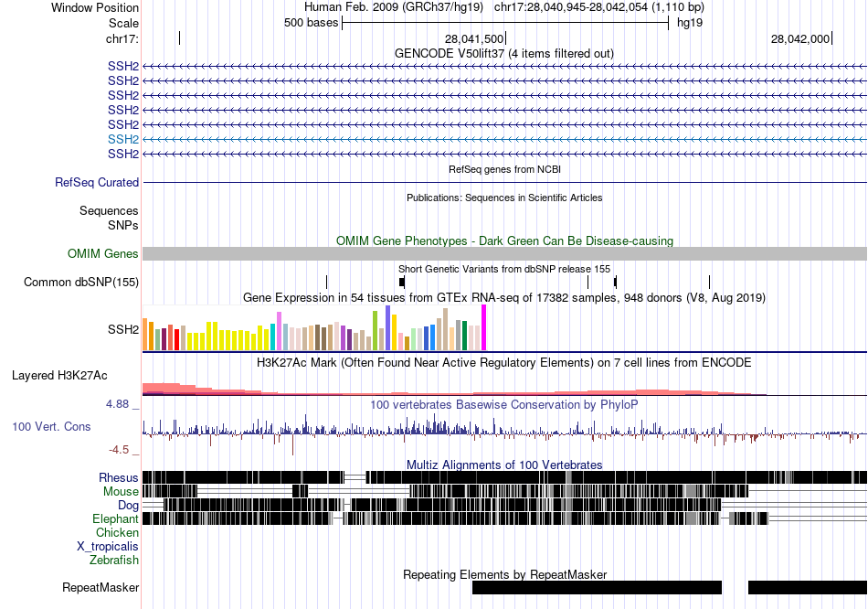Image resolution: width=868 pixels, height=609 pixels.
Task: Click the Zebrafish species label
Action: tap(114, 561)
